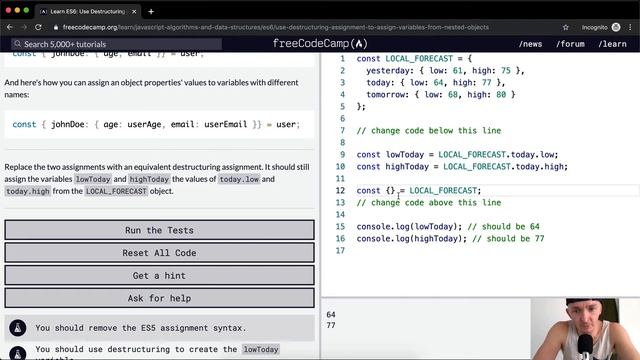The height and width of the screenshot is (360, 640).
Task: Click the Incognito label text
Action: 594,27
